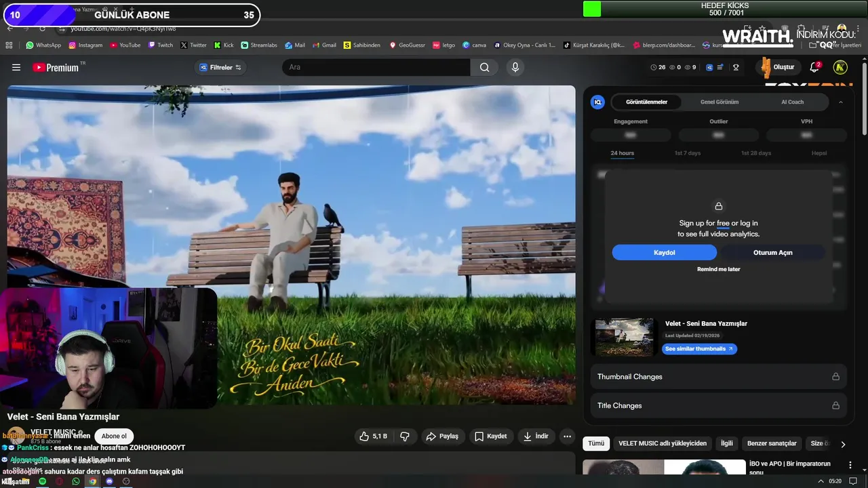
Task: Click the page vertical scrollbar
Action: coord(865,98)
